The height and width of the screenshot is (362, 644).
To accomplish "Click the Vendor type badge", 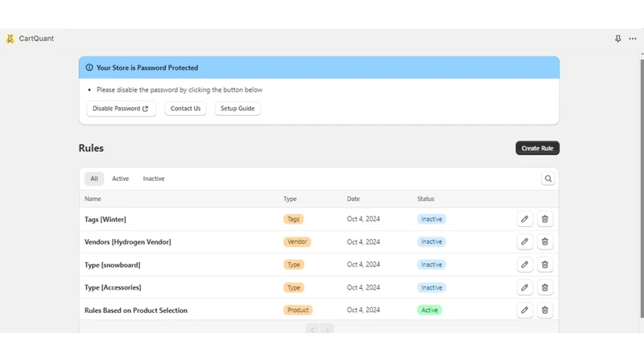I will (x=297, y=242).
